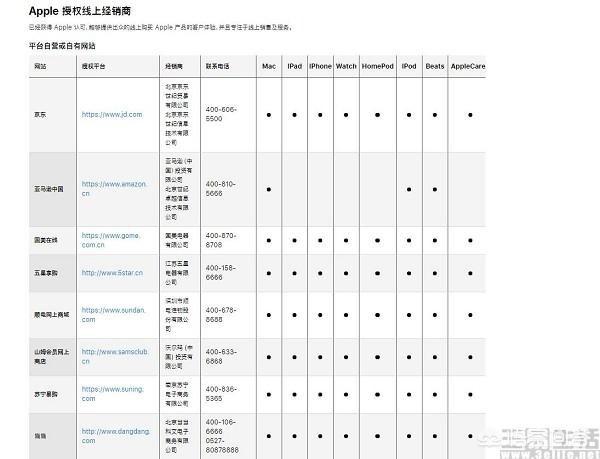Open the https://www.suning.com link

113,394
